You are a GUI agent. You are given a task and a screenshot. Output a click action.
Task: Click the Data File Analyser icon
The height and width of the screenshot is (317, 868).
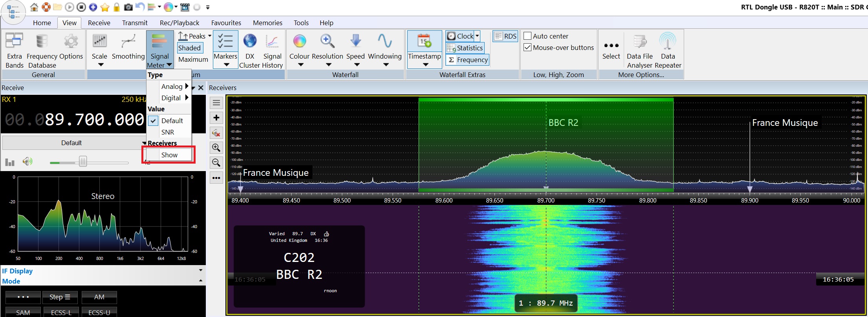(639, 41)
